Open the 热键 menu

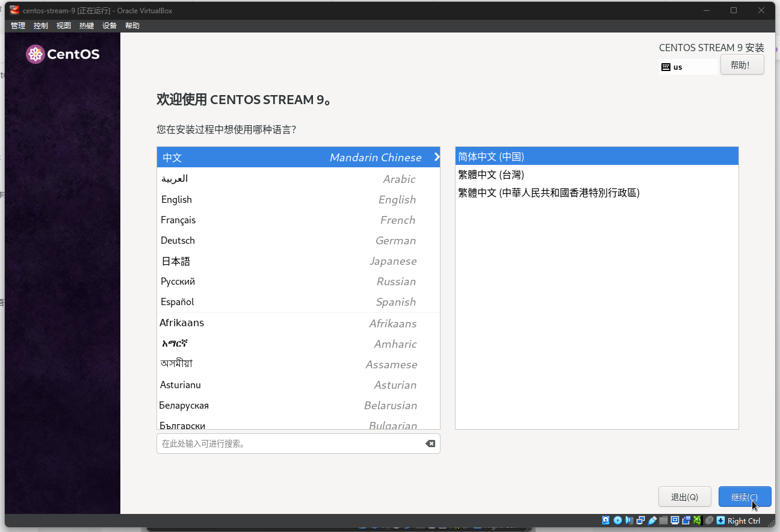(x=87, y=25)
